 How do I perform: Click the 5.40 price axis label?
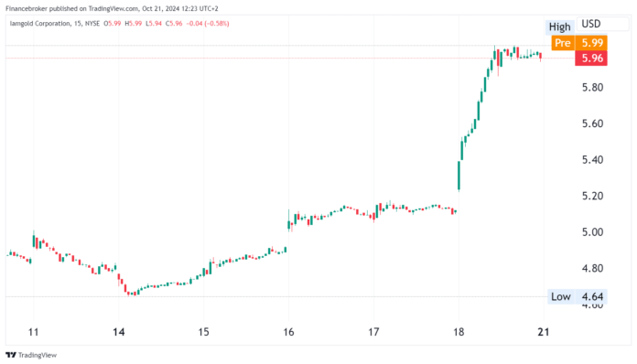[x=592, y=160]
